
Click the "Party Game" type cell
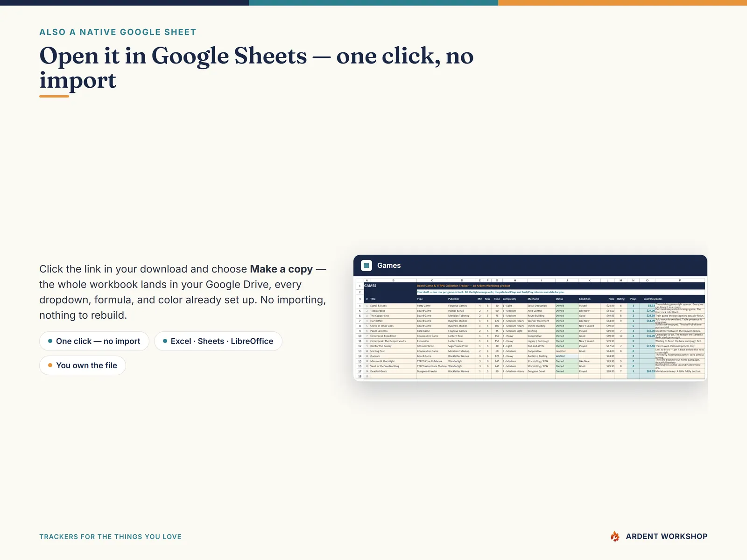pos(432,306)
